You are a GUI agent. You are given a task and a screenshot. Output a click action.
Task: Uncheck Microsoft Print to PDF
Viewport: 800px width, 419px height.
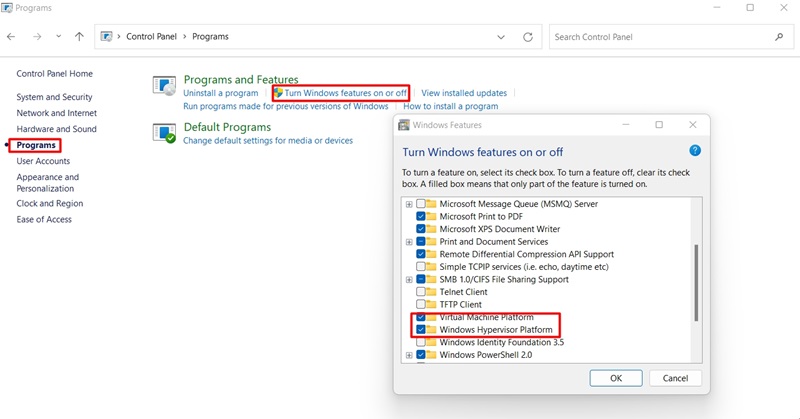click(x=421, y=216)
